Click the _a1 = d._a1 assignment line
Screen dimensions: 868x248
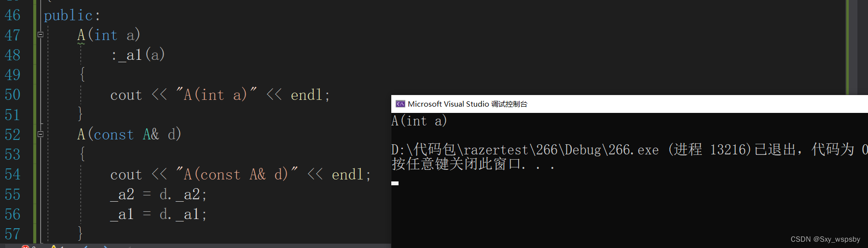(x=159, y=214)
